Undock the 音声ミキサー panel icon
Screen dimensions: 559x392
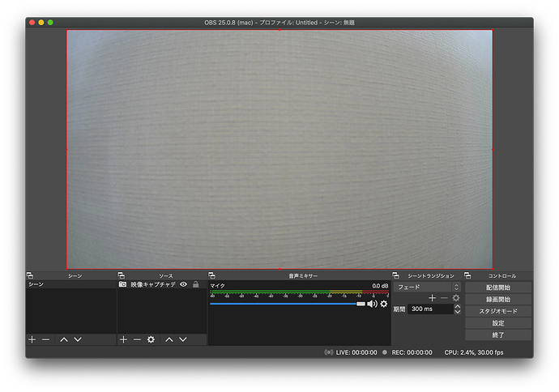click(211, 275)
